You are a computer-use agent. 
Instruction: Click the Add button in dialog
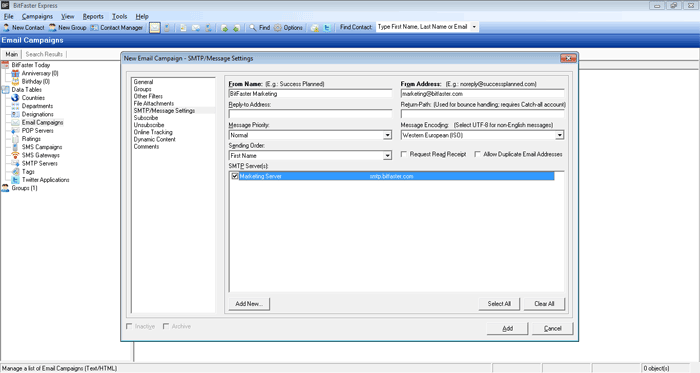tap(508, 328)
